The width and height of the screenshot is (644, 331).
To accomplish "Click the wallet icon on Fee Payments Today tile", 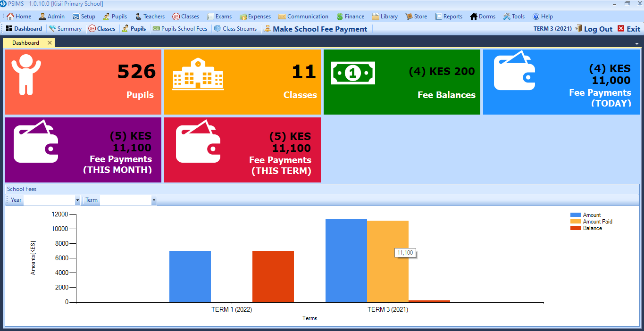I will click(514, 71).
